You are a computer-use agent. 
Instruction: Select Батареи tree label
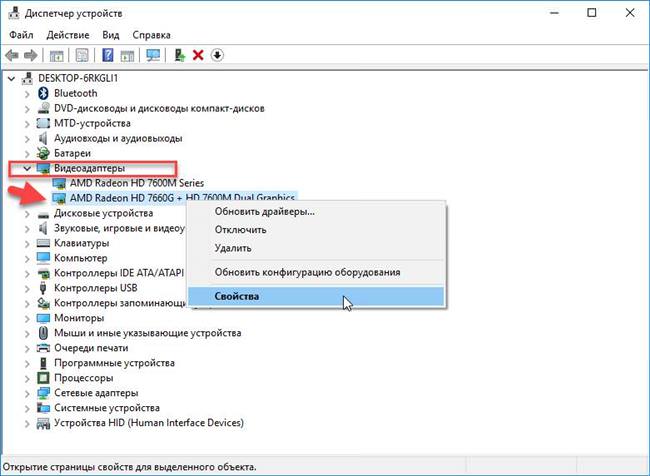pos(72,153)
